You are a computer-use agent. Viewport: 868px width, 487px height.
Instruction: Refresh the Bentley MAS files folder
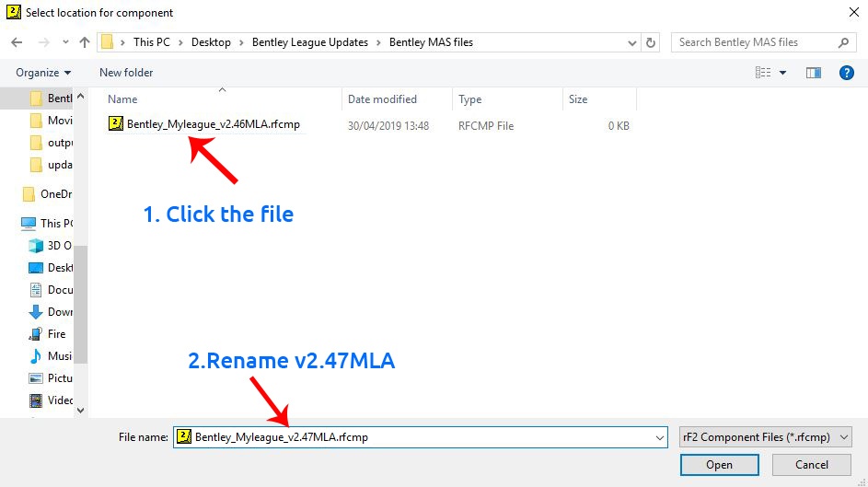click(651, 42)
